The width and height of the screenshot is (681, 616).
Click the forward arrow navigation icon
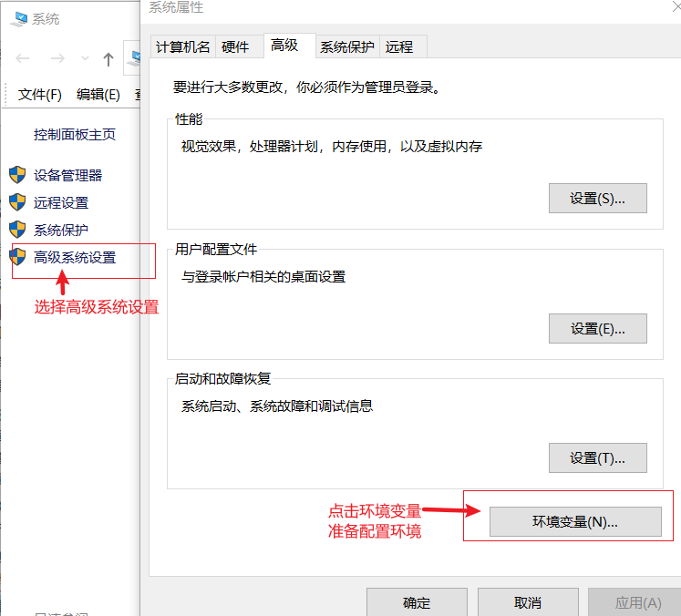click(x=57, y=59)
